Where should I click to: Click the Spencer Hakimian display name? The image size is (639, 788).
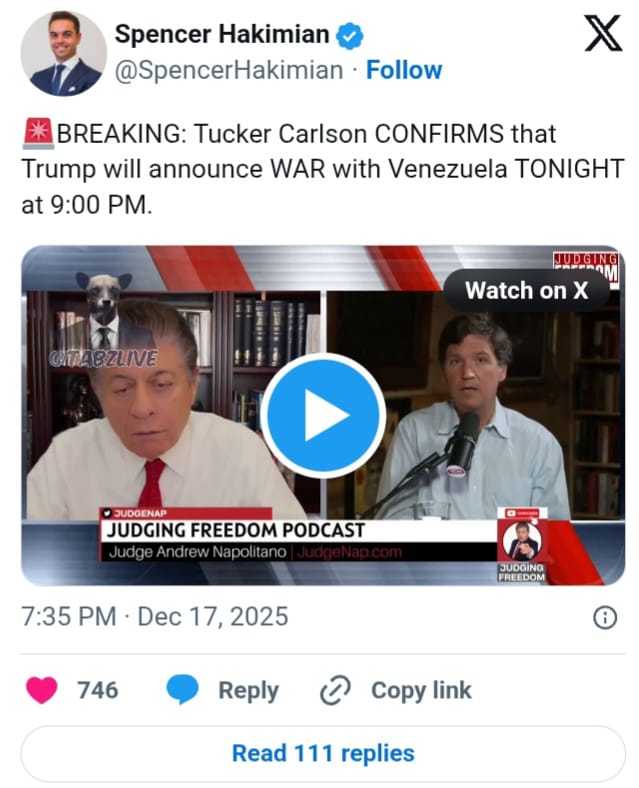click(222, 35)
